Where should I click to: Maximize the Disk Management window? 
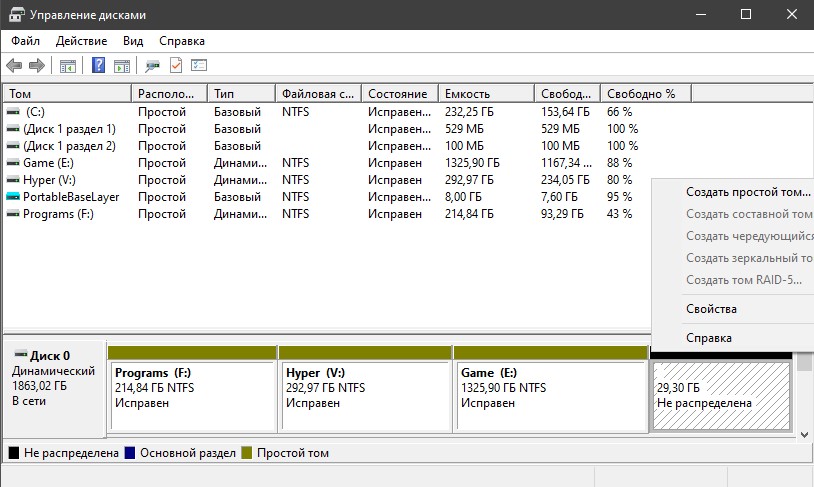[746, 15]
